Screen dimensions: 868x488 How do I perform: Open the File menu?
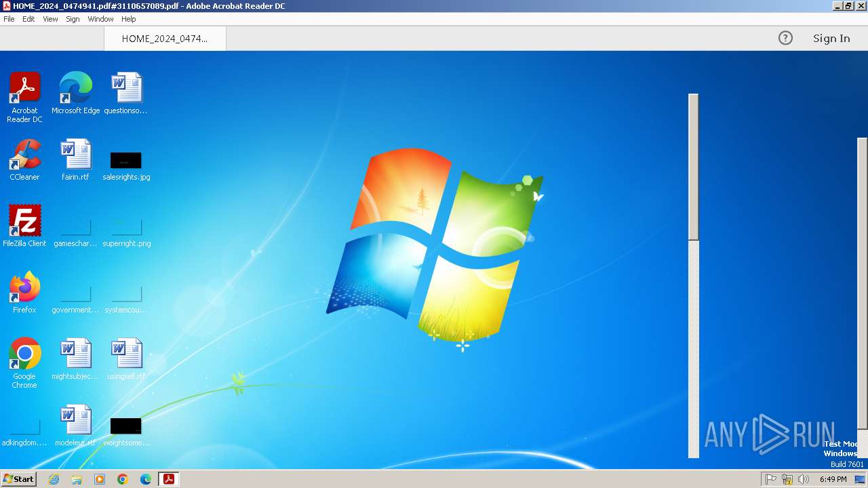[x=9, y=19]
